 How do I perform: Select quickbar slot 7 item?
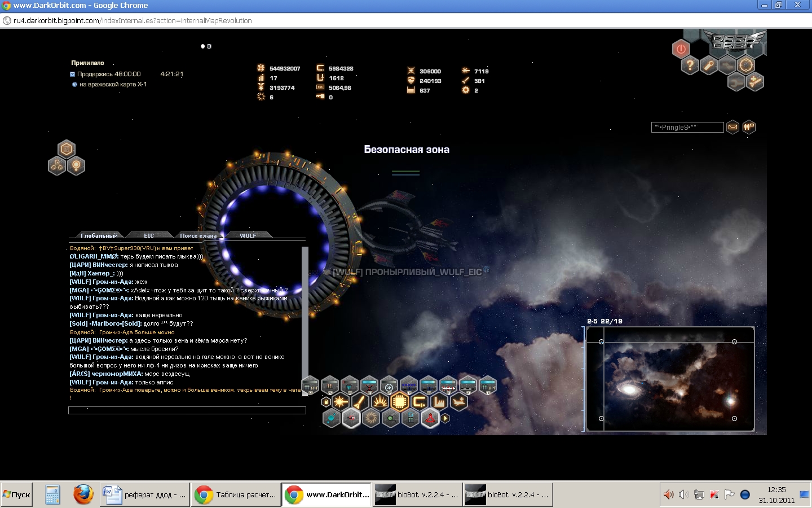point(429,386)
